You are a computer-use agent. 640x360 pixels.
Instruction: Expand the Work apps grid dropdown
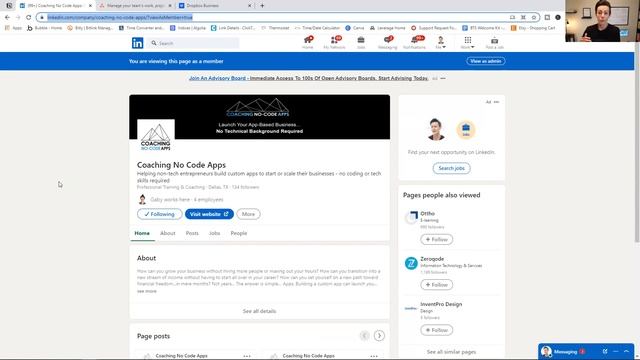(468, 42)
